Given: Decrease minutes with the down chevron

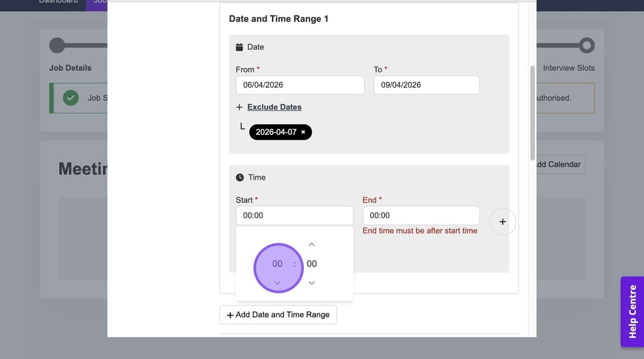Looking at the screenshot, I should click(x=312, y=283).
